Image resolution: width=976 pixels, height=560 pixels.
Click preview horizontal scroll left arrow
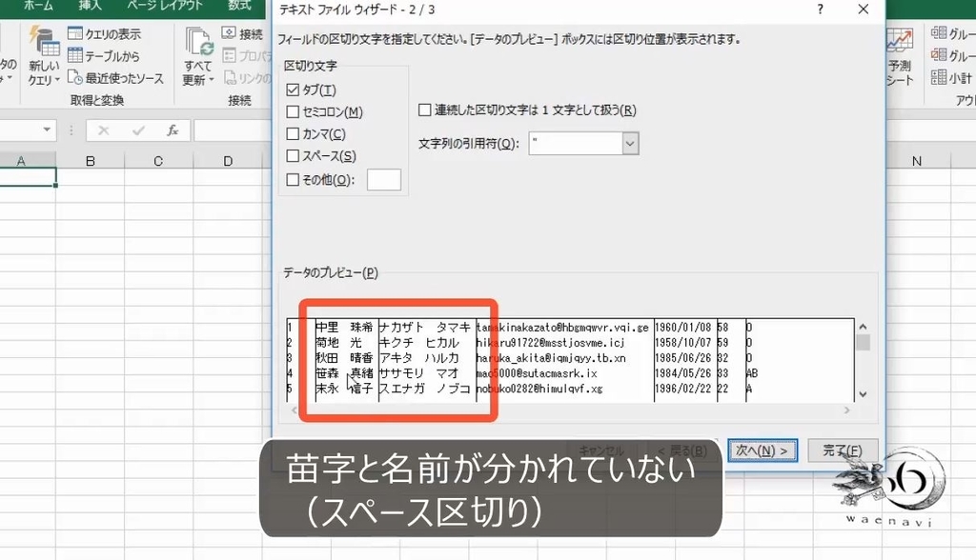294,410
